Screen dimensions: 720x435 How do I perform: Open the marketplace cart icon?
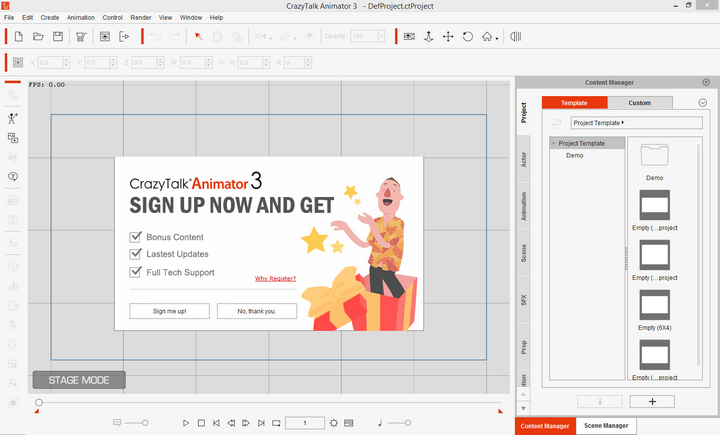pyautogui.click(x=81, y=37)
